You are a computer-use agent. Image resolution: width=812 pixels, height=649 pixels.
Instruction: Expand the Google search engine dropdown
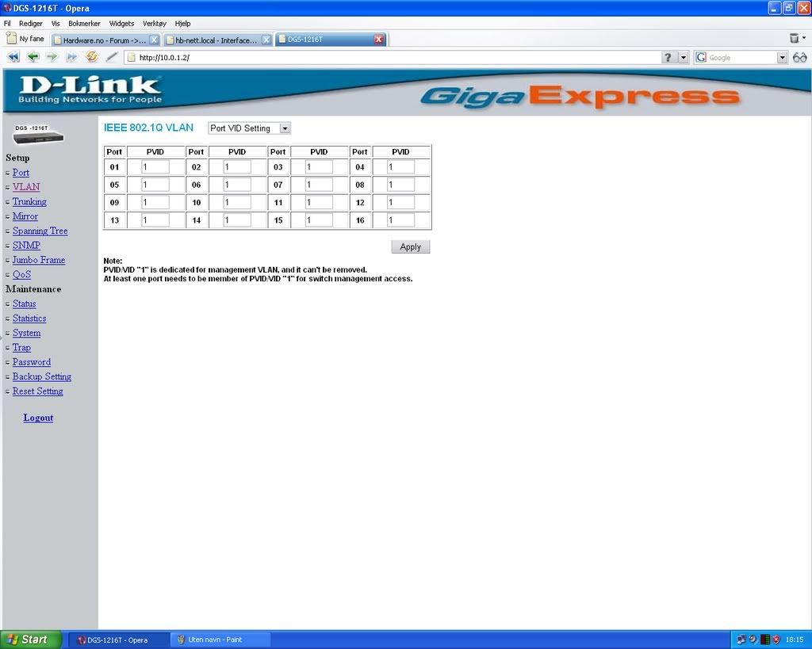coord(782,57)
